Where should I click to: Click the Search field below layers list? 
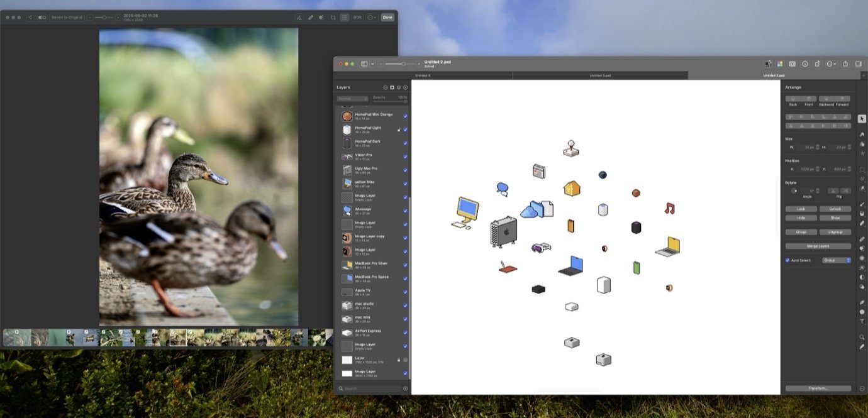371,388
